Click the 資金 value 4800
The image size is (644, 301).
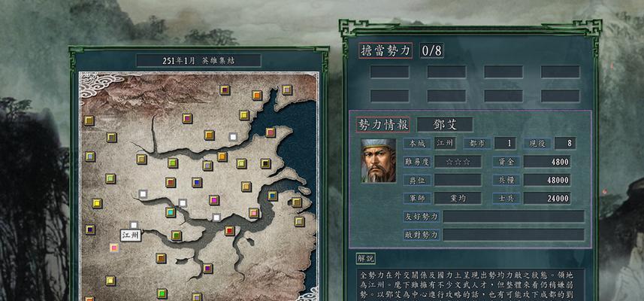click(546, 162)
